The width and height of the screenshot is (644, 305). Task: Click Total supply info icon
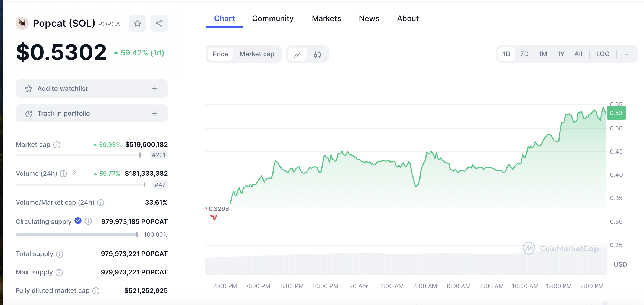(60, 254)
